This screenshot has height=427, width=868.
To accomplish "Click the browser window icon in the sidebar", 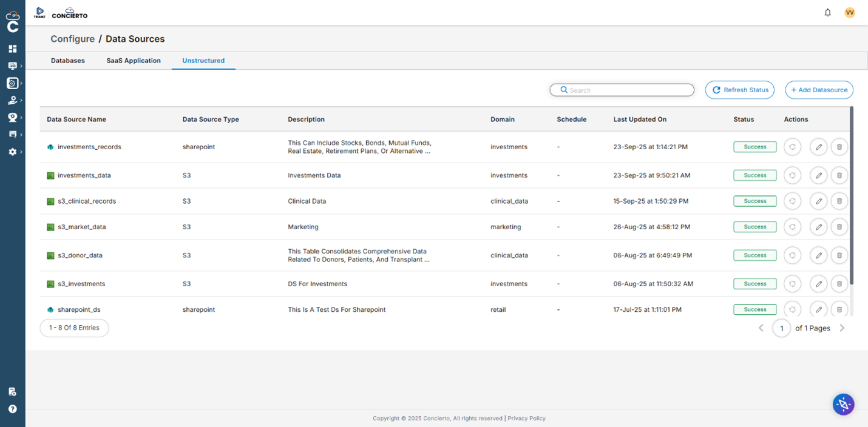I will click(12, 134).
